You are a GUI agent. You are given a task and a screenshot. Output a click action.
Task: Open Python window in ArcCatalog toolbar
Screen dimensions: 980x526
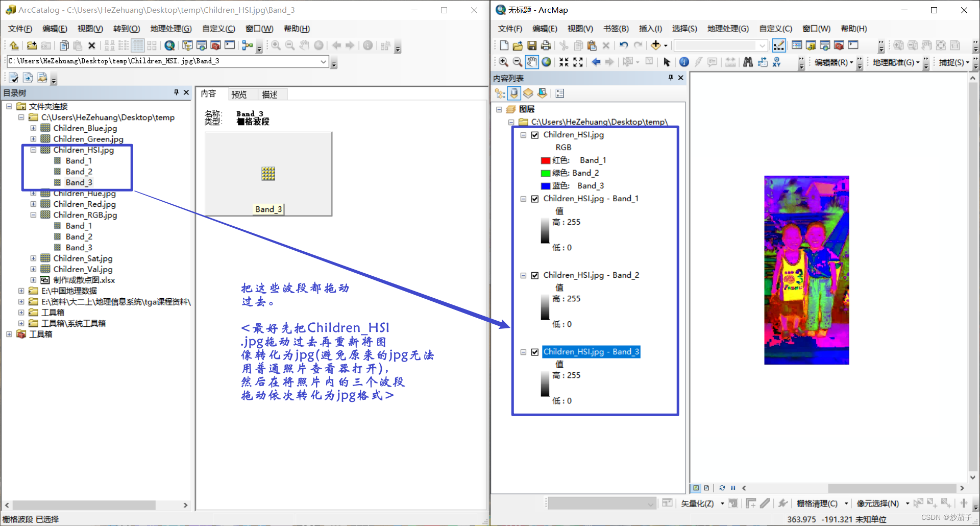click(x=230, y=45)
